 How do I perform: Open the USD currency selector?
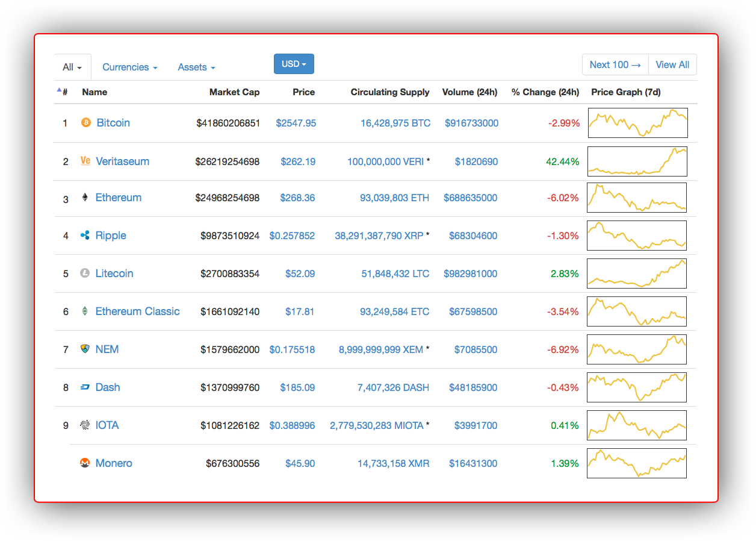coord(294,64)
